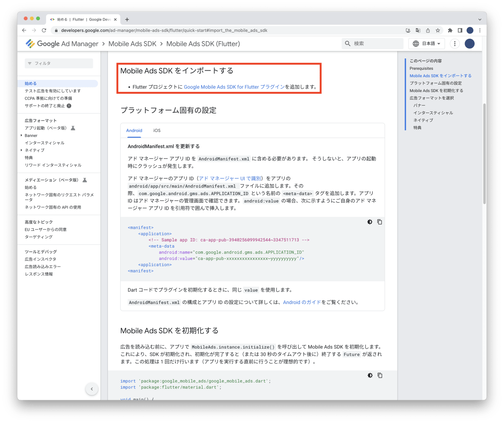Toggle dark theme on AndroidManifest code block
This screenshot has height=423, width=504.
click(370, 222)
